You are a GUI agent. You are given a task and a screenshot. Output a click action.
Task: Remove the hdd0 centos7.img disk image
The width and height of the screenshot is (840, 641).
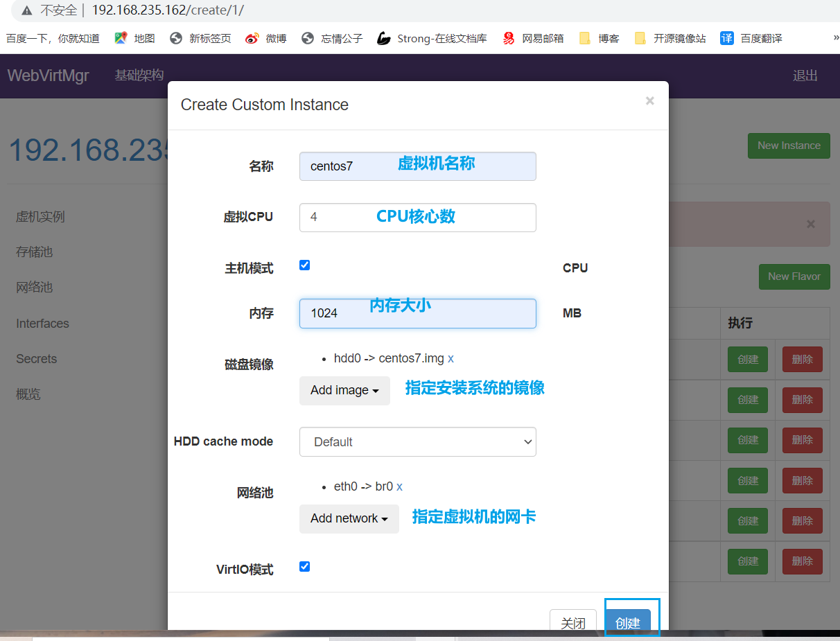point(450,358)
